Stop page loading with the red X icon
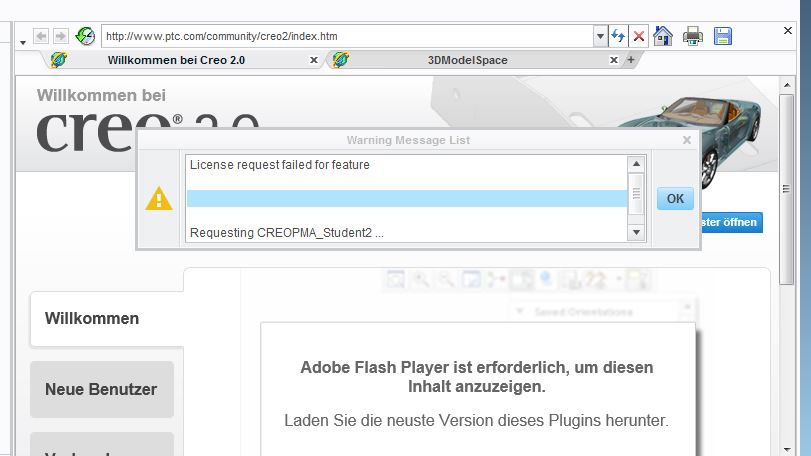The height and width of the screenshot is (456, 811). (639, 36)
